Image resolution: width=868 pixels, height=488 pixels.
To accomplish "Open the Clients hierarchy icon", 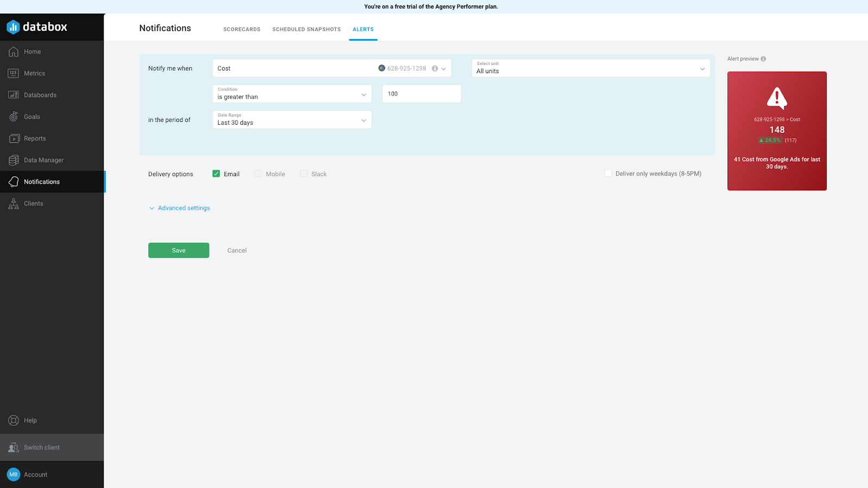I will (14, 203).
